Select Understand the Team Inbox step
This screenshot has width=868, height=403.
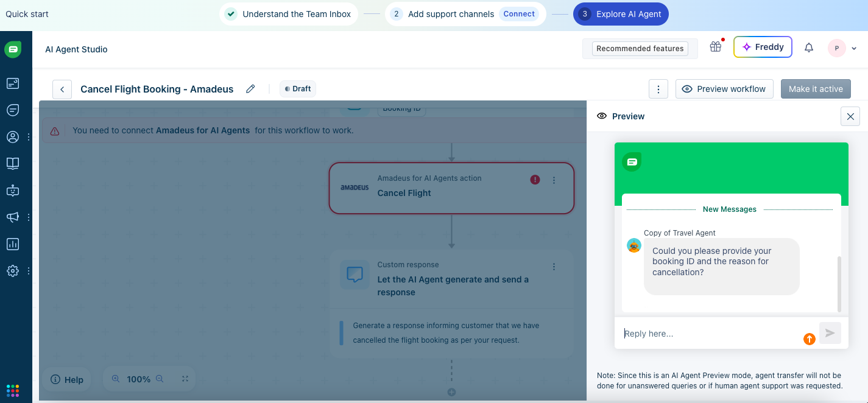[x=289, y=14]
